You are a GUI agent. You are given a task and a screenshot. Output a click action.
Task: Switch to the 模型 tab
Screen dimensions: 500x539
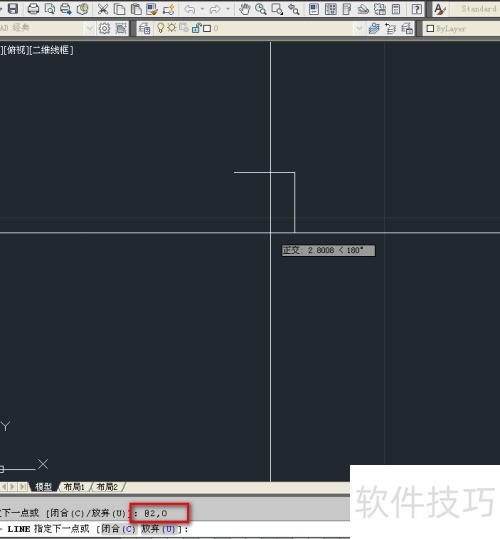[43, 487]
